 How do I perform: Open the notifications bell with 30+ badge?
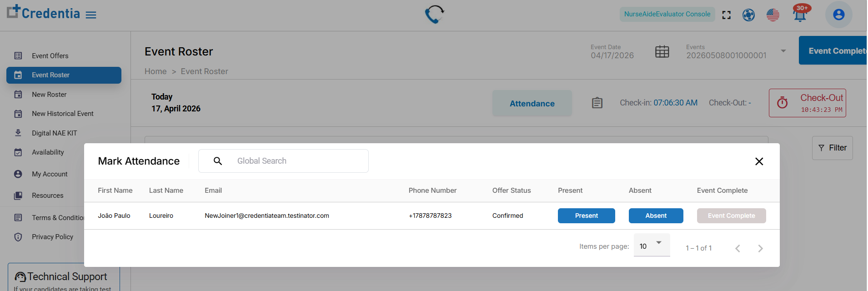[x=800, y=14]
